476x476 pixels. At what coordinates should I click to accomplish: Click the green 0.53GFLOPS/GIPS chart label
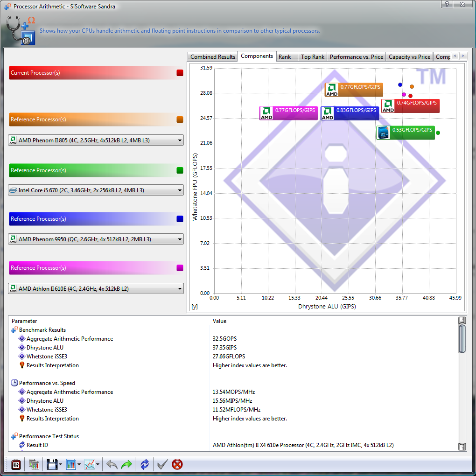tap(406, 133)
